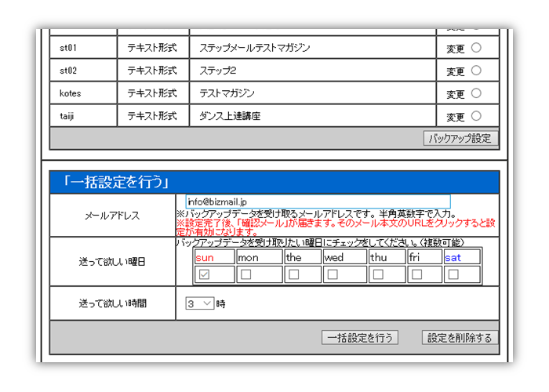Click the kotes cell
549x392 pixels.
click(x=83, y=93)
